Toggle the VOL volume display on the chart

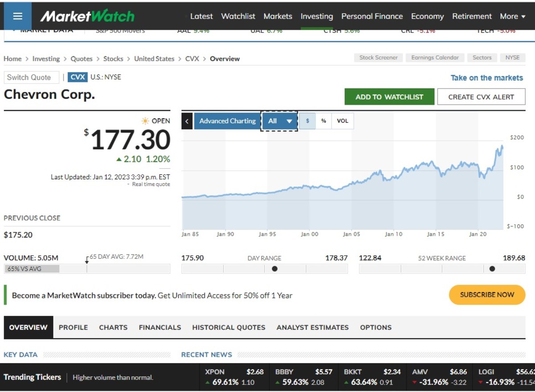(x=342, y=121)
